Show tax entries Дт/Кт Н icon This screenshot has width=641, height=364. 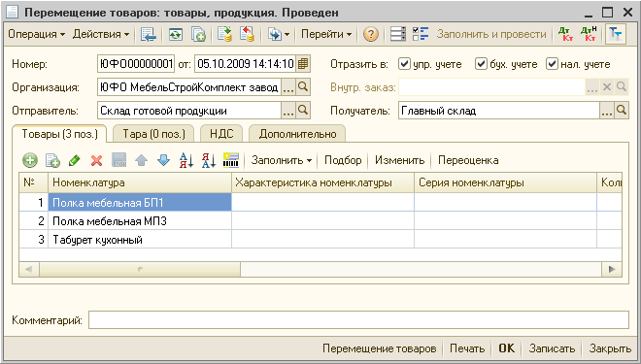pyautogui.click(x=589, y=34)
